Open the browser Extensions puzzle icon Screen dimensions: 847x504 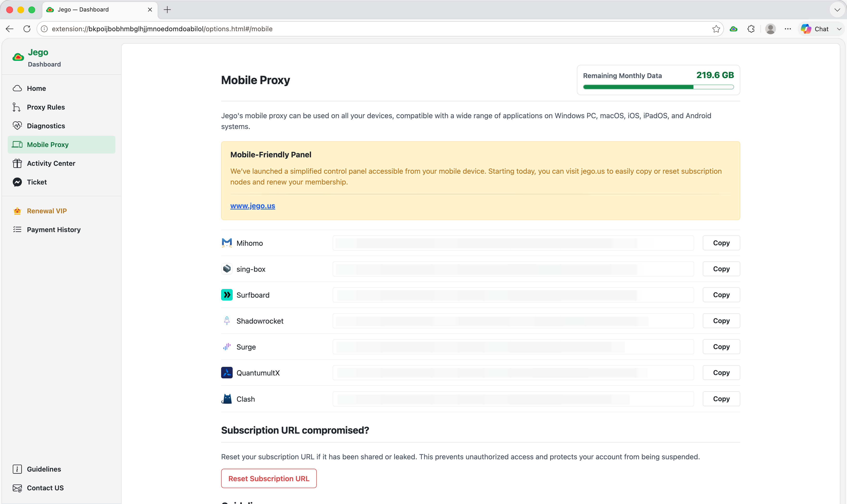pos(751,29)
